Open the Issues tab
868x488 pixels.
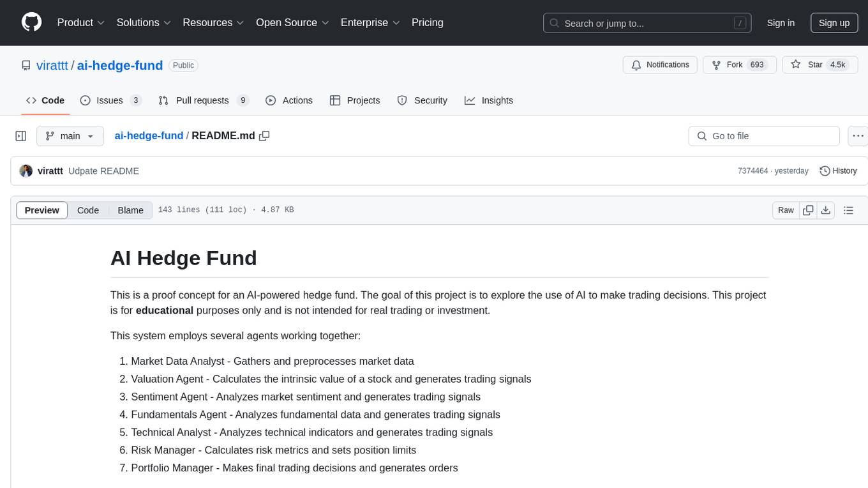110,100
